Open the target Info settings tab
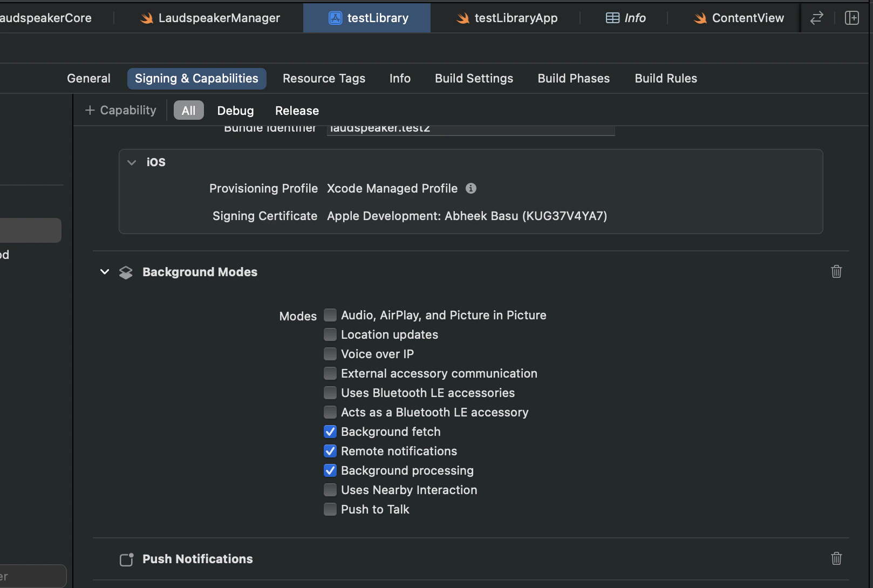873x588 pixels. (x=400, y=78)
